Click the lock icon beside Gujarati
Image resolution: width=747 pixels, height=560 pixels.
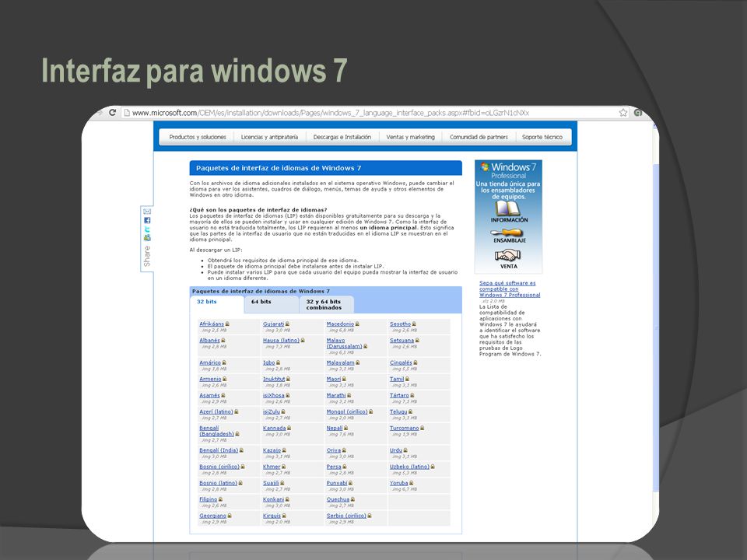click(287, 324)
